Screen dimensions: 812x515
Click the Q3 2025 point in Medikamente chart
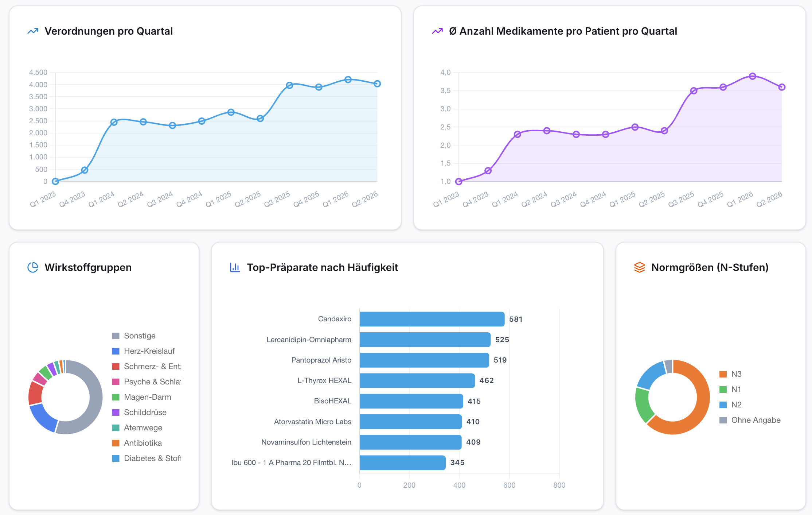694,91
